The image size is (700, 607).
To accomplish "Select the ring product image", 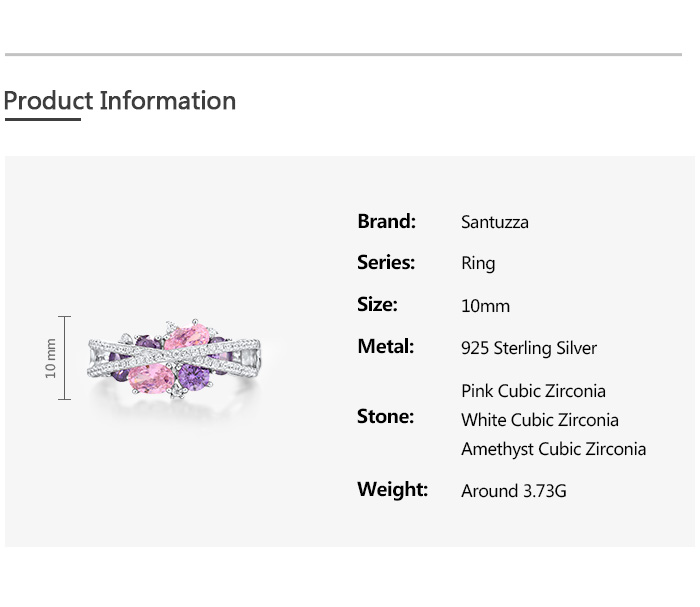I will point(174,358).
